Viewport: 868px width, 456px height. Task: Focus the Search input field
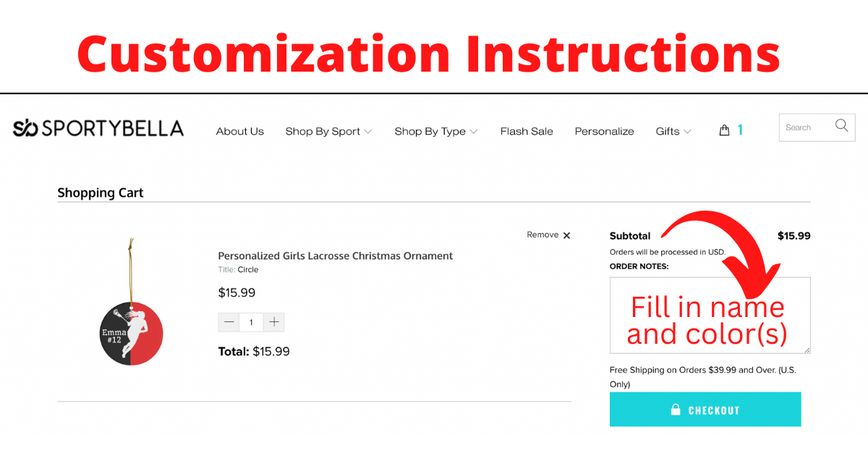point(804,127)
